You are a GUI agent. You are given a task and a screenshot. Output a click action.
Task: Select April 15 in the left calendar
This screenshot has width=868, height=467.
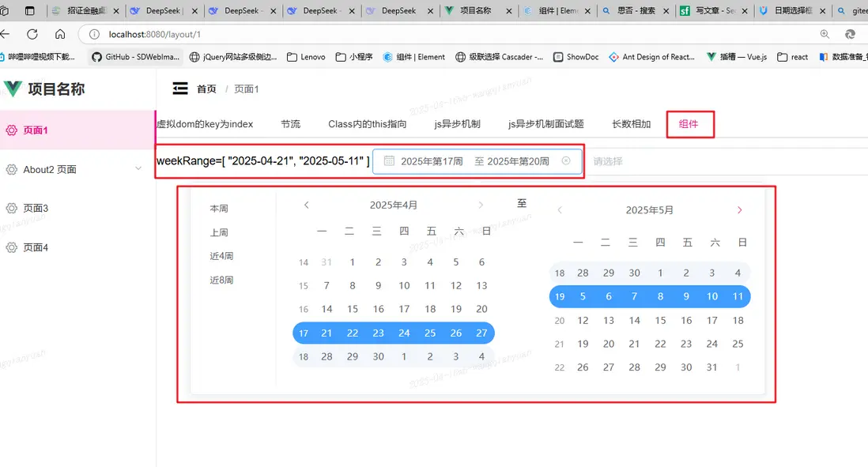tap(353, 309)
